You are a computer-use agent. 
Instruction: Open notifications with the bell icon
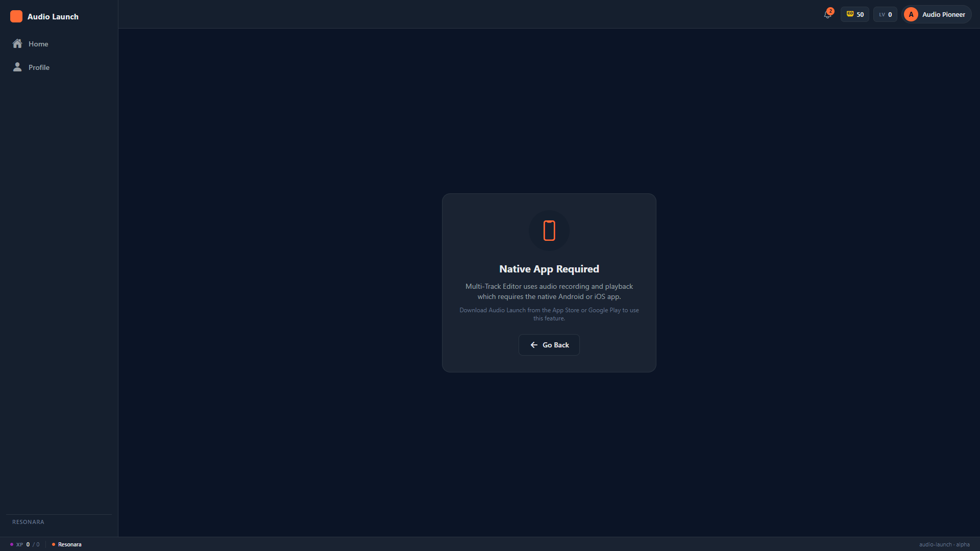pyautogui.click(x=827, y=15)
